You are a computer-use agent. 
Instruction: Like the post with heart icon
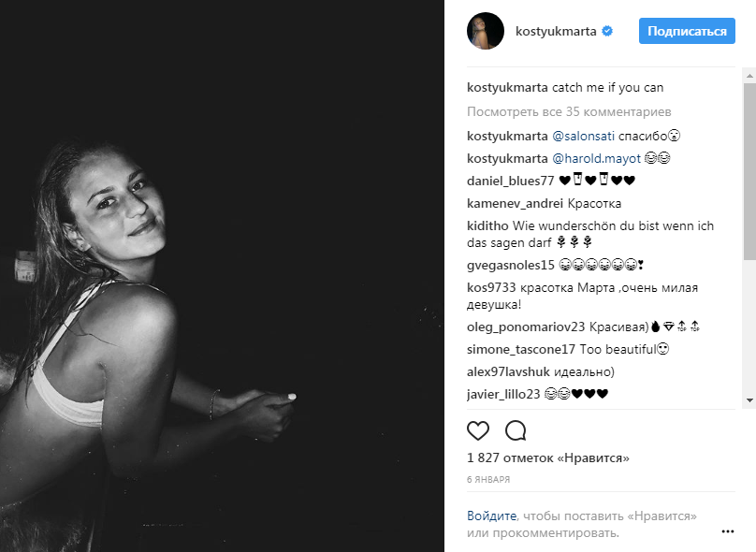(x=478, y=430)
